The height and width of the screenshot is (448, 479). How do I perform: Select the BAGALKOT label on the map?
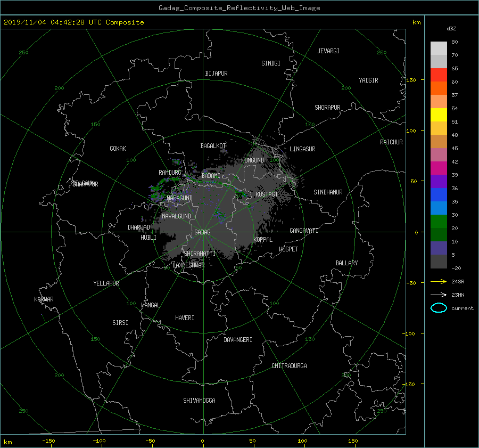pyautogui.click(x=213, y=146)
